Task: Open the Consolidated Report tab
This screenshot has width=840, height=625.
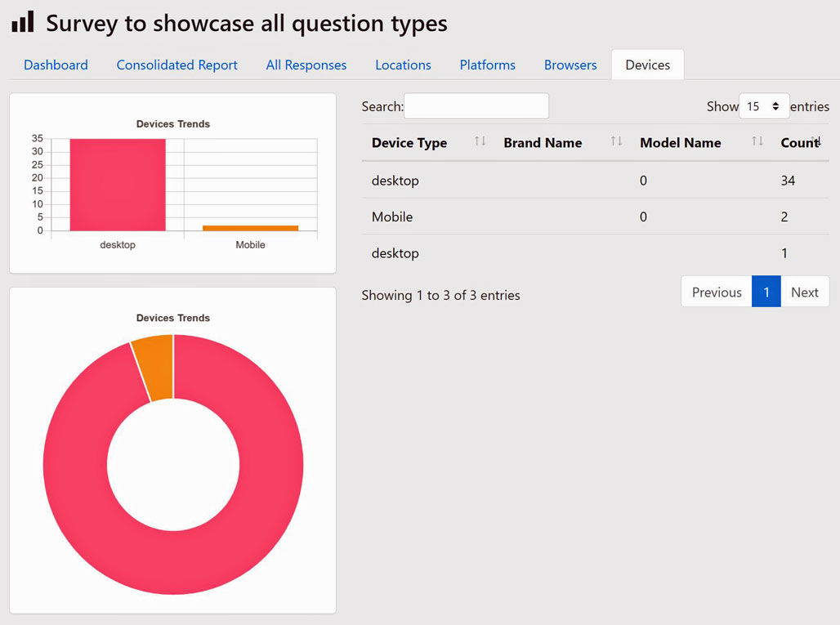Action: click(x=176, y=65)
